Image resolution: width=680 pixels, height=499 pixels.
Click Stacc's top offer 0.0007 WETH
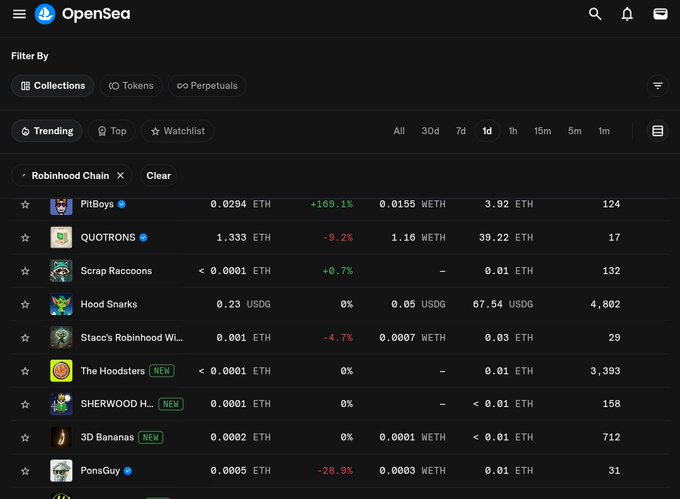point(412,338)
